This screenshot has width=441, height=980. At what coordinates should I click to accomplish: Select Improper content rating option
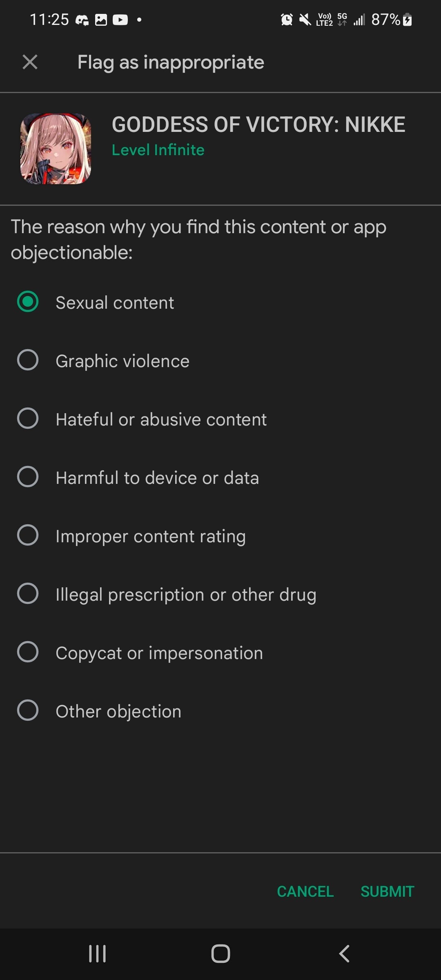(x=28, y=535)
